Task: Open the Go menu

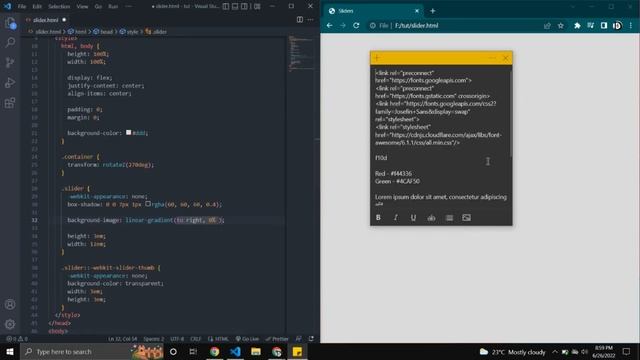Action: 98,7
